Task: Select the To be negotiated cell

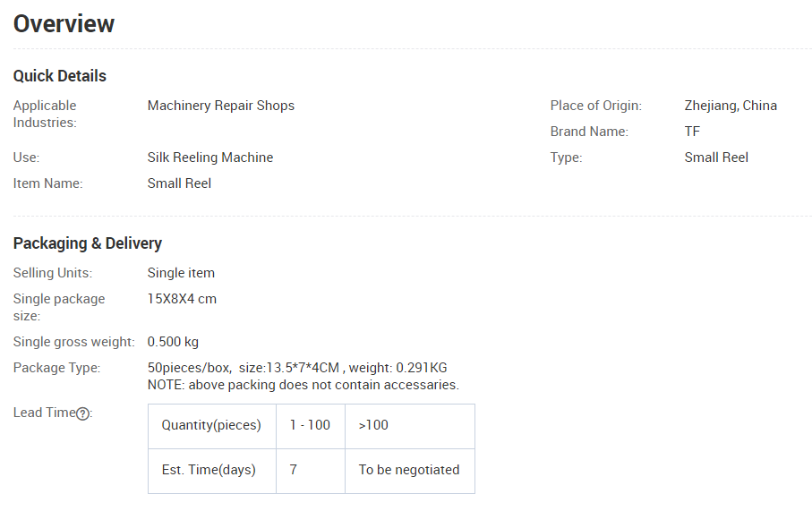Action: pos(410,471)
